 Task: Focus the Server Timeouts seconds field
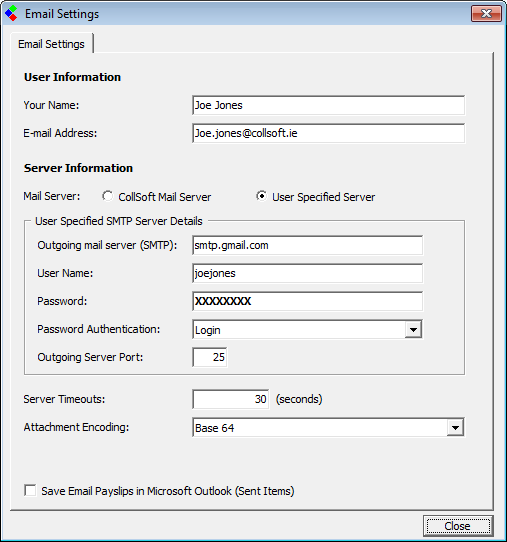click(x=231, y=399)
